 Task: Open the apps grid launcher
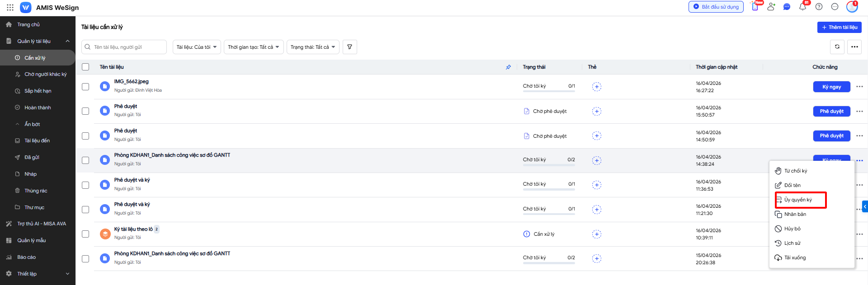coord(10,7)
